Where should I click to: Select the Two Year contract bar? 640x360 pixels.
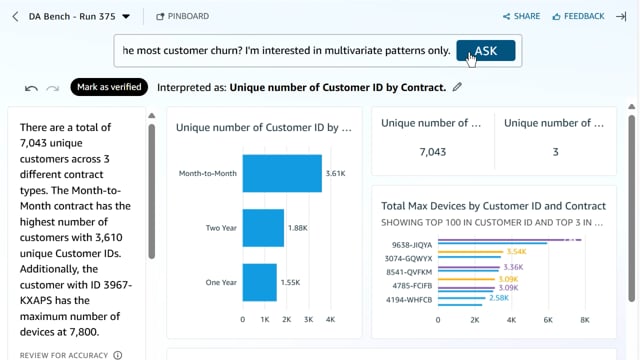tap(263, 228)
